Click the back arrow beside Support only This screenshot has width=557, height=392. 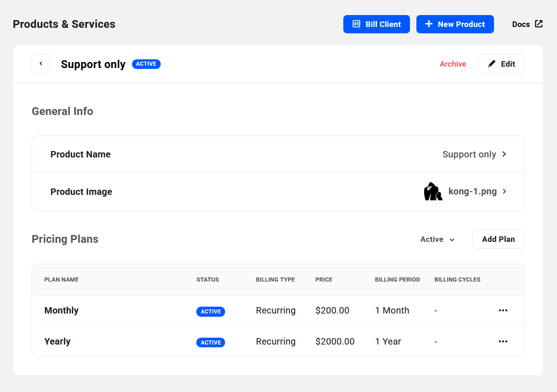coord(41,64)
